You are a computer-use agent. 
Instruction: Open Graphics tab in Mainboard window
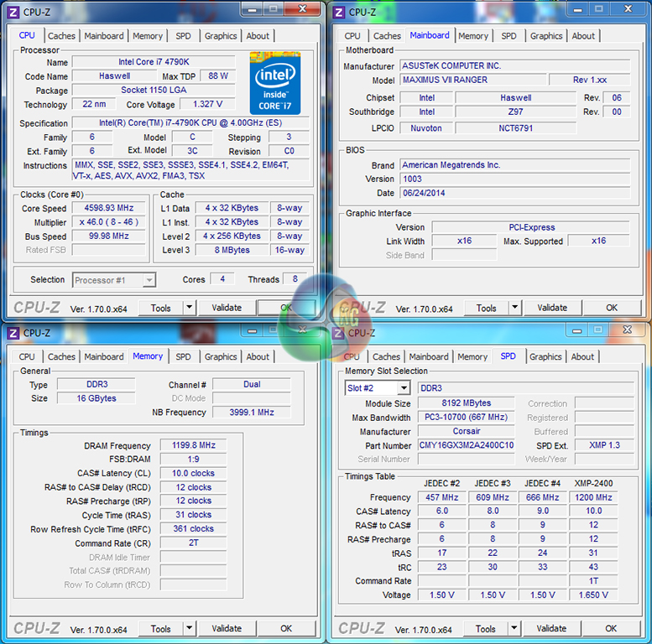click(x=546, y=36)
